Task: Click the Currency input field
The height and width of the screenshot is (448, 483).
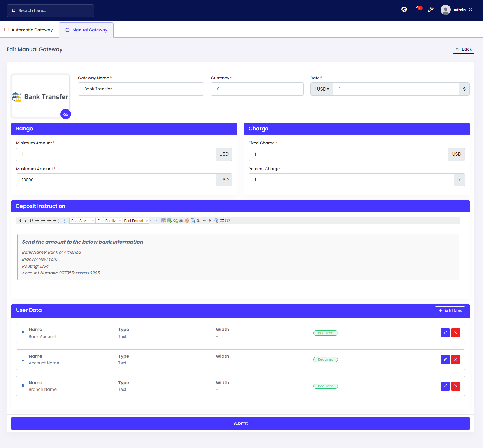Action: click(257, 89)
